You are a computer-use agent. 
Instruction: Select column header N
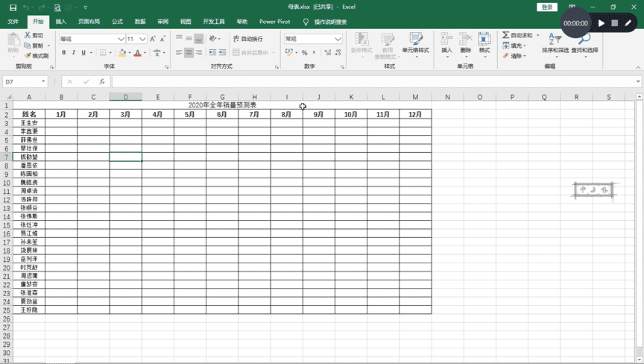click(x=448, y=97)
